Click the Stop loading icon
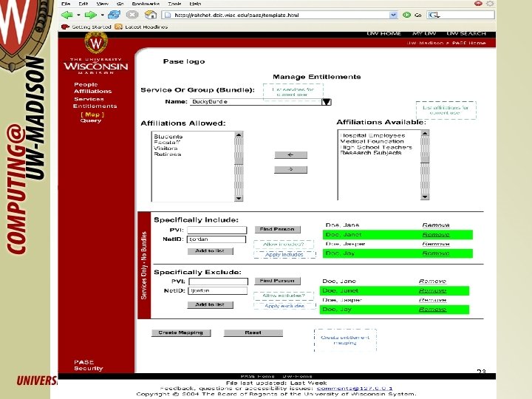532x399 pixels. pyautogui.click(x=132, y=15)
